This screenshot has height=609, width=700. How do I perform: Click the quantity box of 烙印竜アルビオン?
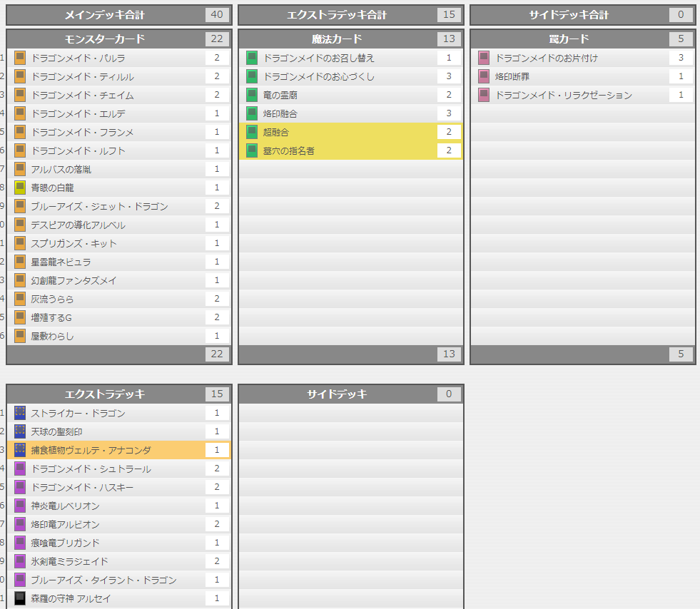tap(215, 524)
